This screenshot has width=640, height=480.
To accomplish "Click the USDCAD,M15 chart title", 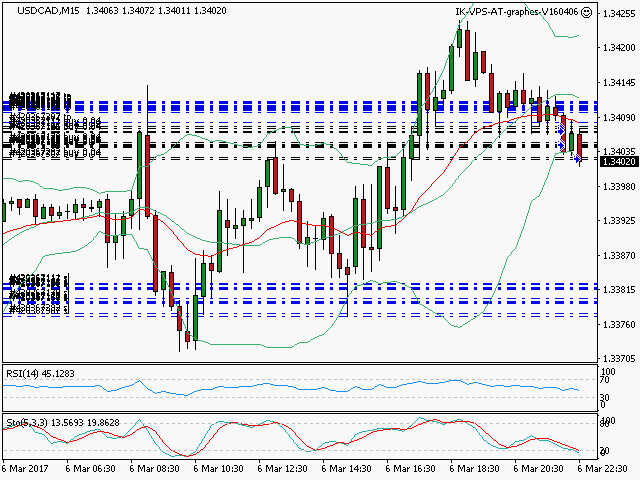I will point(48,11).
